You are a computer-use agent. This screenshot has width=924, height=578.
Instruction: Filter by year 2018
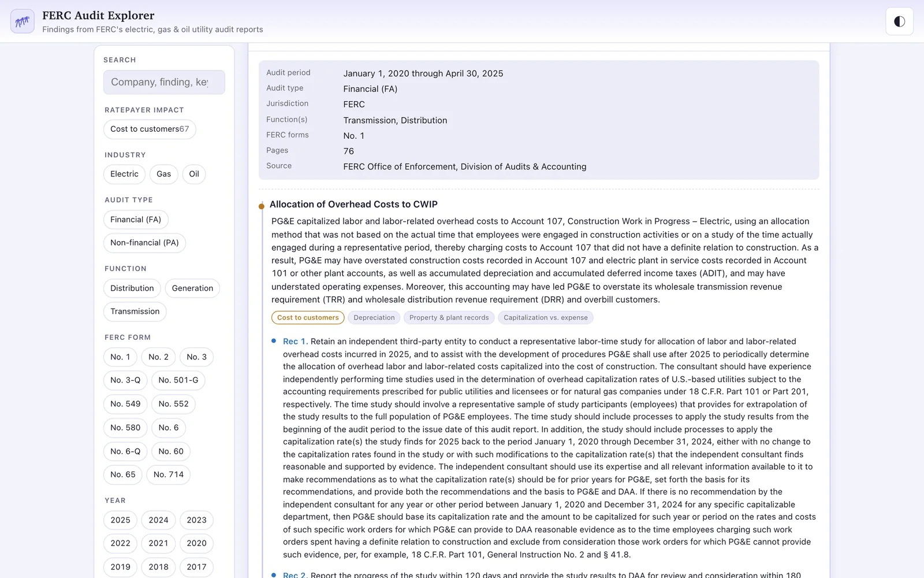pos(158,567)
